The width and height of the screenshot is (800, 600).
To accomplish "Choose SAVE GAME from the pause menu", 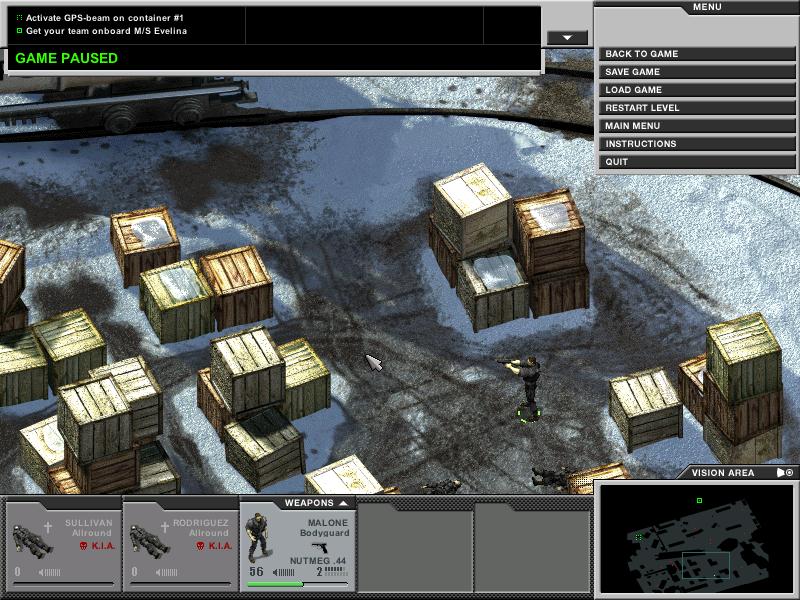I will coord(697,72).
